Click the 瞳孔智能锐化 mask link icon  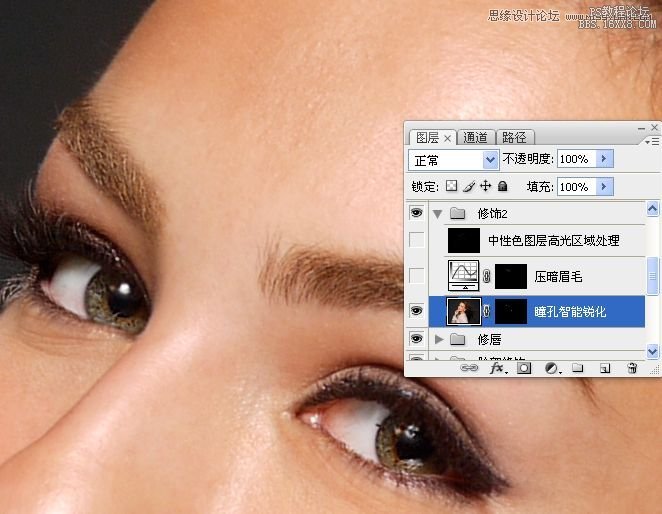[x=487, y=311]
